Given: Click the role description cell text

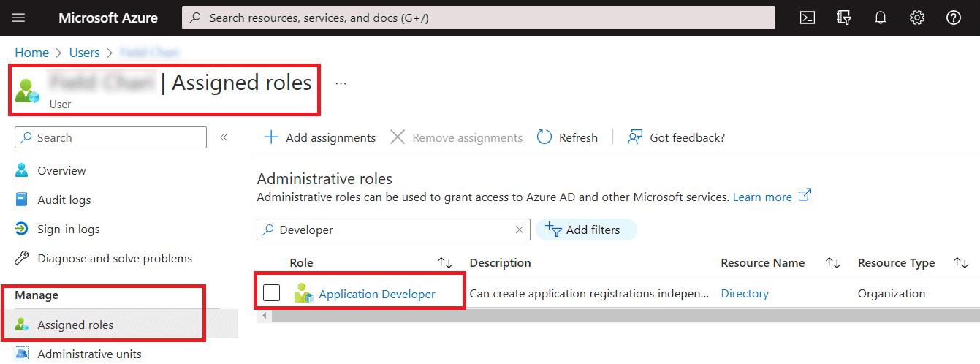Looking at the screenshot, I should click(x=589, y=294).
